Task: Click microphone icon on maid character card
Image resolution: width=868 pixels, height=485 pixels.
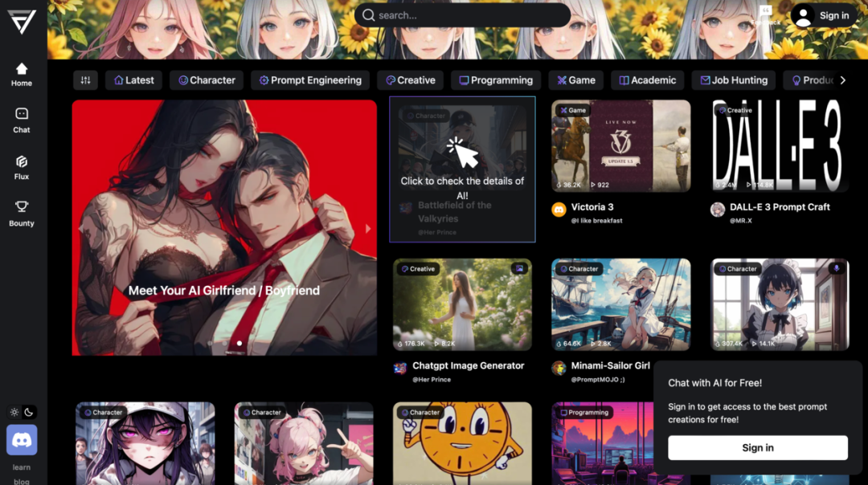Action: tap(837, 268)
